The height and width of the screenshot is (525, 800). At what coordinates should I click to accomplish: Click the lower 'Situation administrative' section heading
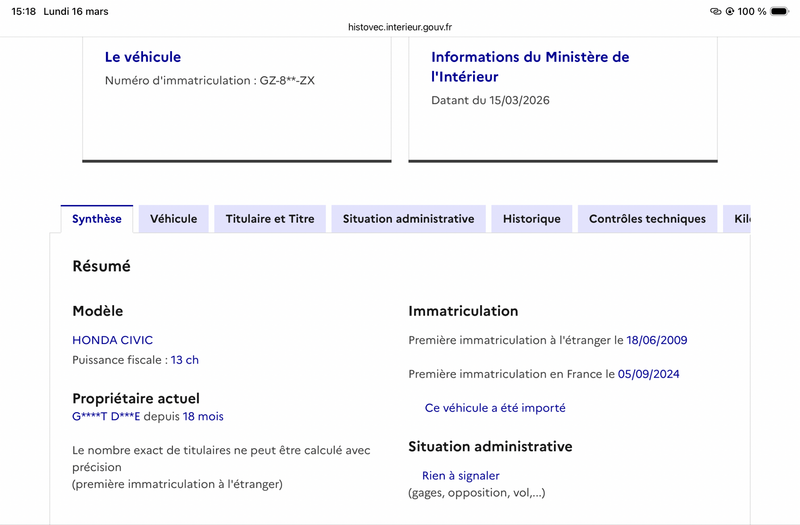[490, 446]
